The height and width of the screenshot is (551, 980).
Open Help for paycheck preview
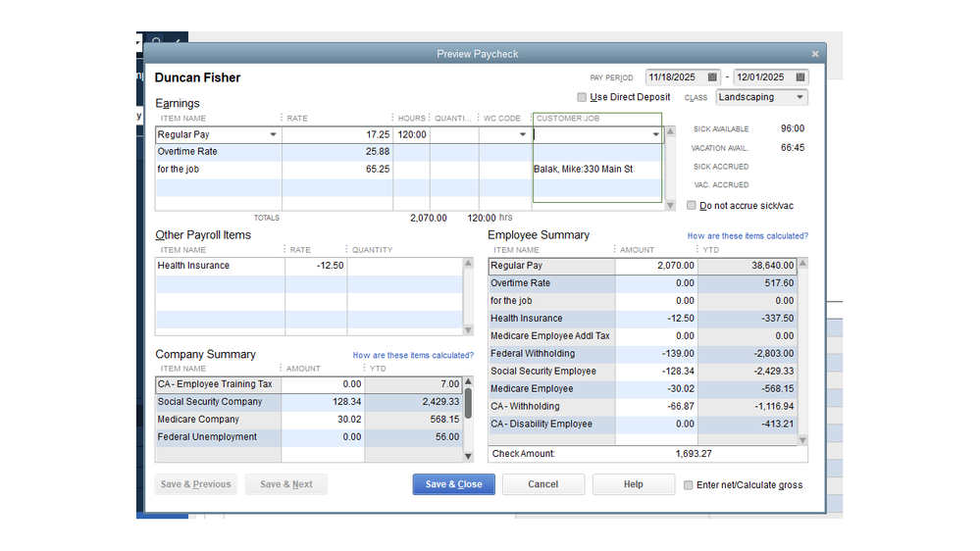[633, 484]
